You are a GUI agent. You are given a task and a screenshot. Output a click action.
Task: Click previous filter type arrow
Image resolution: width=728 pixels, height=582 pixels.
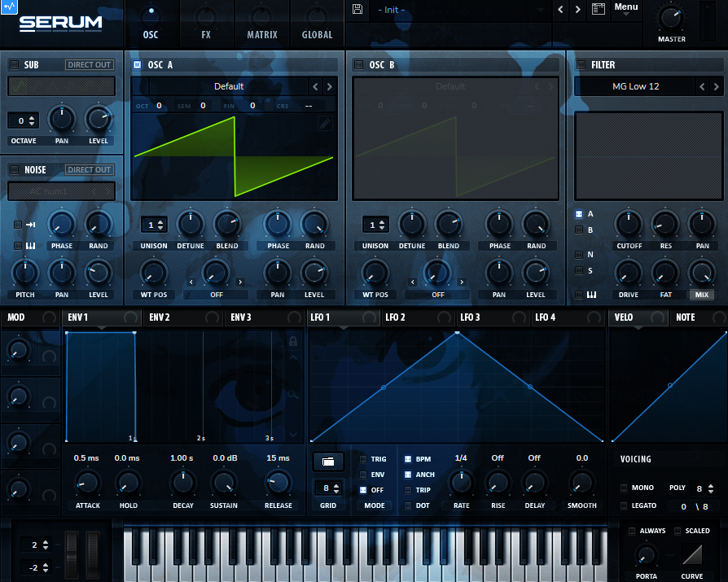pos(702,87)
